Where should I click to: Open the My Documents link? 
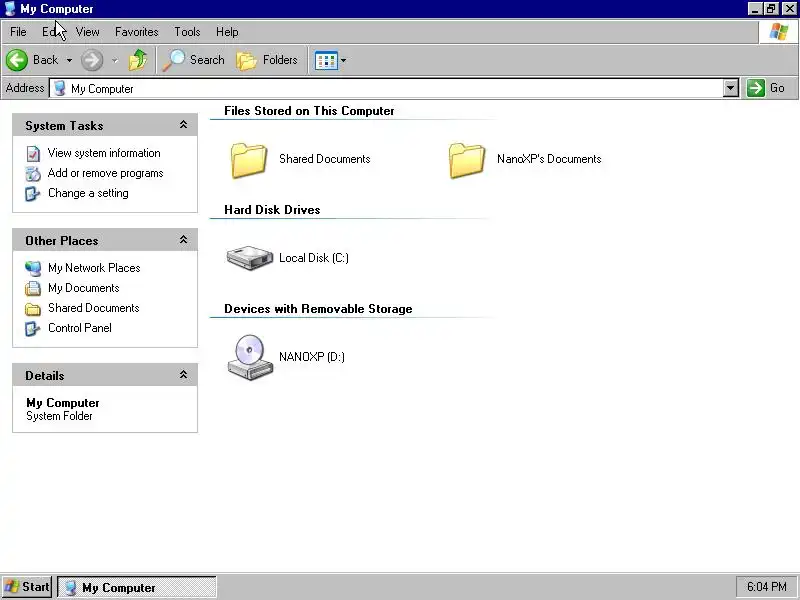(x=84, y=288)
